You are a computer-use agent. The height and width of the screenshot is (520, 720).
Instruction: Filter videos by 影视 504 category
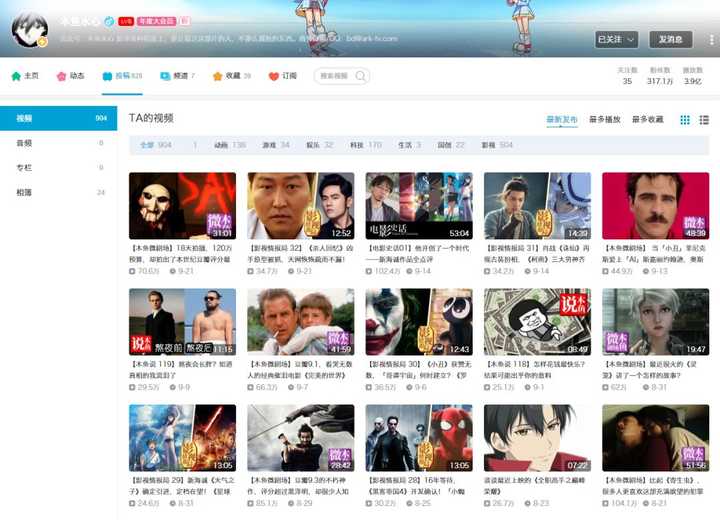[x=497, y=145]
